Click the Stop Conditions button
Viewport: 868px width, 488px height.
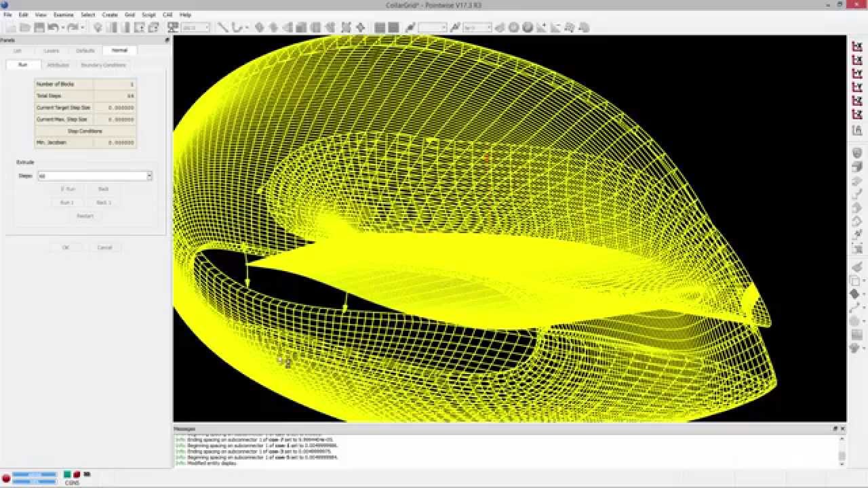(85, 131)
